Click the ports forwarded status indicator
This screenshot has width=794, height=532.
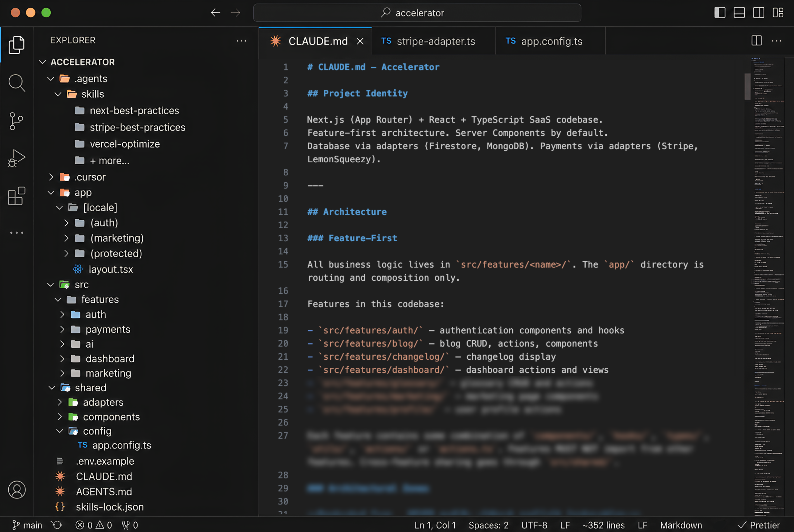pos(130,525)
